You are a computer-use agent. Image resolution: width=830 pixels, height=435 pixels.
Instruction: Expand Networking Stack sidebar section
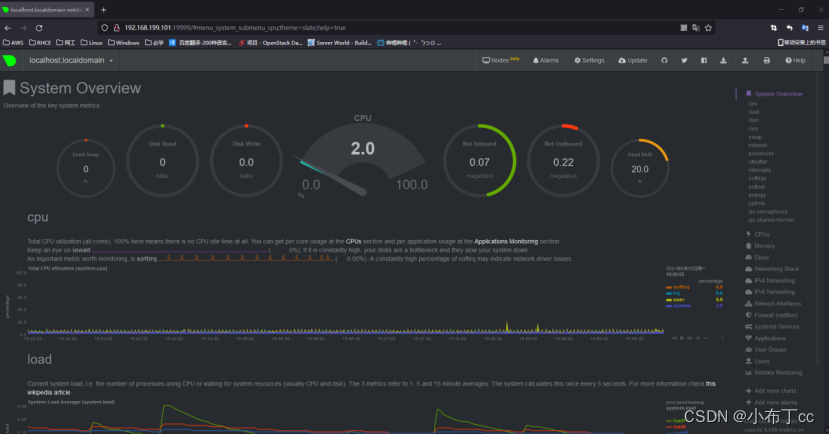pos(772,269)
